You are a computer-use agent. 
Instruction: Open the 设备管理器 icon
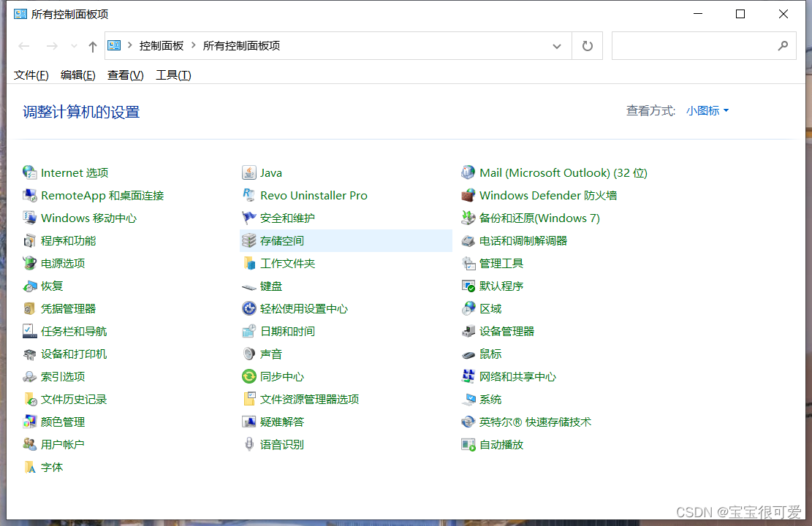(x=468, y=332)
